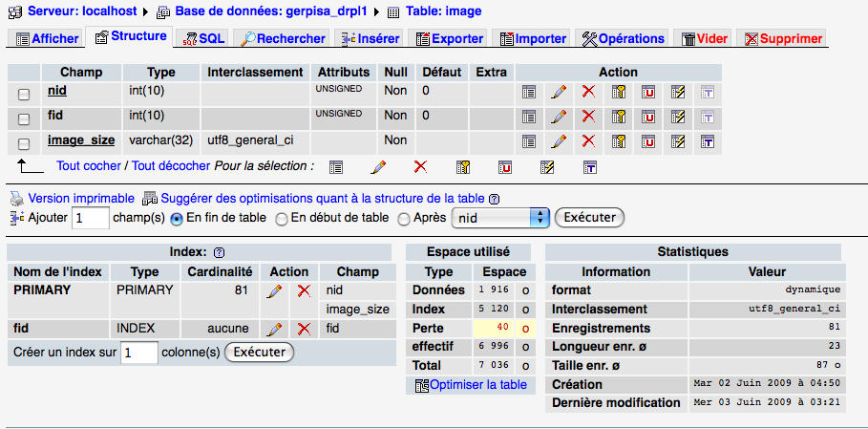Tick the image_size field checkbox

24,142
